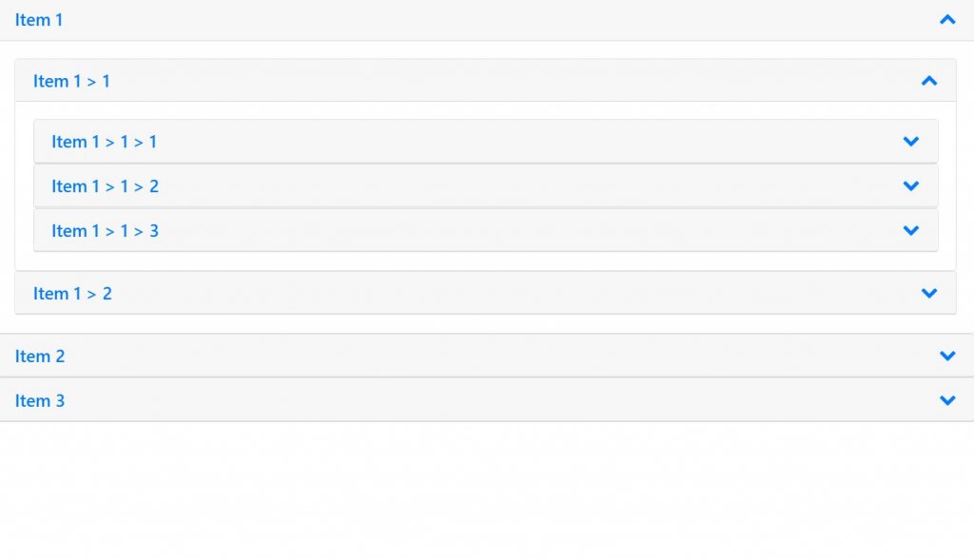Click the down chevron on Item 1 > 1 > 3
The image size is (974, 560).
pyautogui.click(x=910, y=230)
